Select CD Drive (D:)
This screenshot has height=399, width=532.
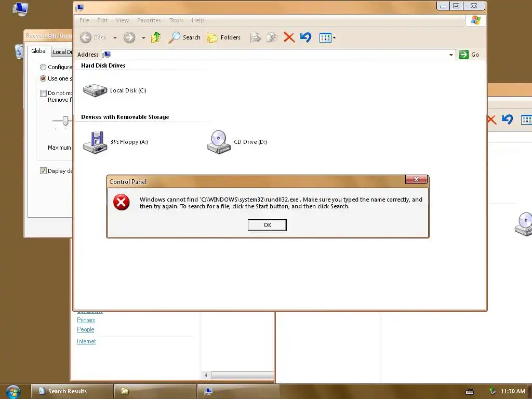pyautogui.click(x=237, y=142)
